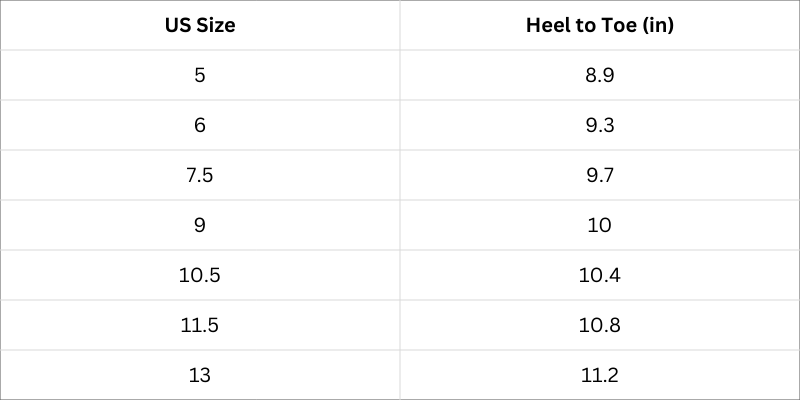Select the 11.2 measurement cell
Screen dimensions: 800x400
599,376
